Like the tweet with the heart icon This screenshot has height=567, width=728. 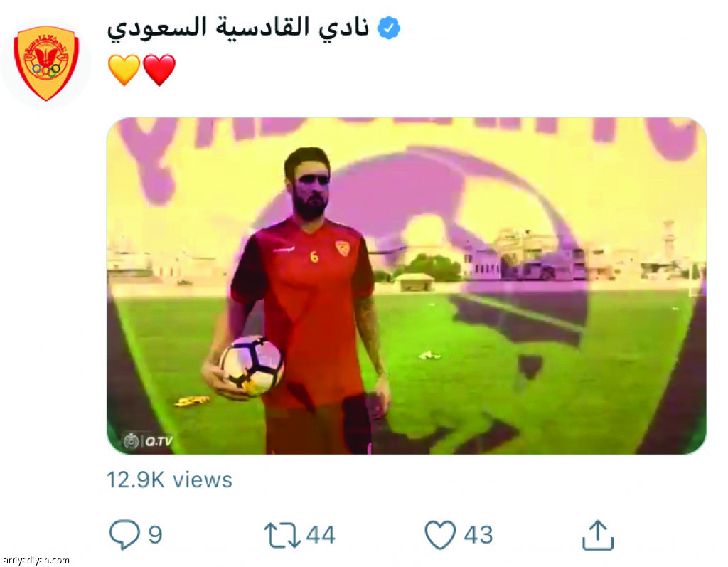tap(440, 535)
